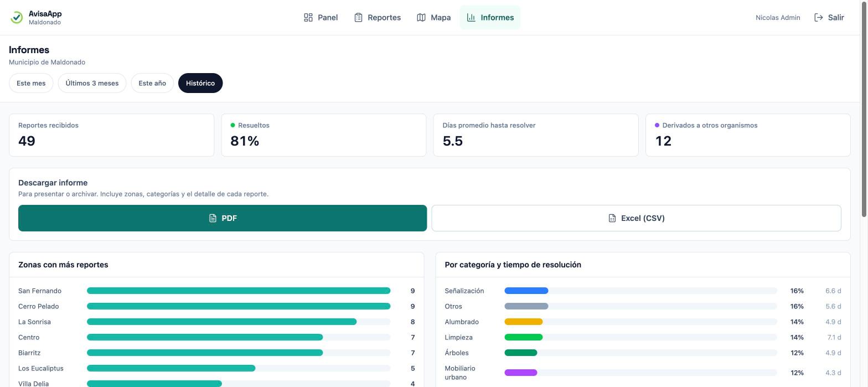The width and height of the screenshot is (868, 387).
Task: Click the San Fernando zone bar
Action: pos(239,291)
